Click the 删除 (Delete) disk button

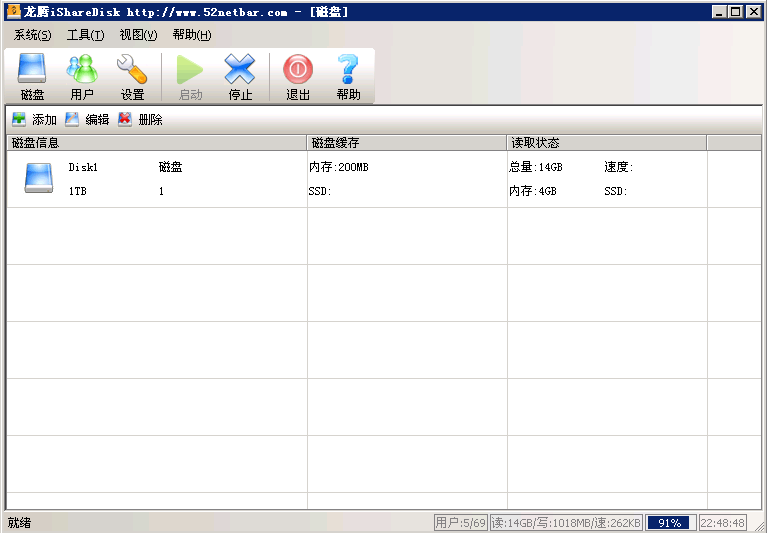[140, 120]
